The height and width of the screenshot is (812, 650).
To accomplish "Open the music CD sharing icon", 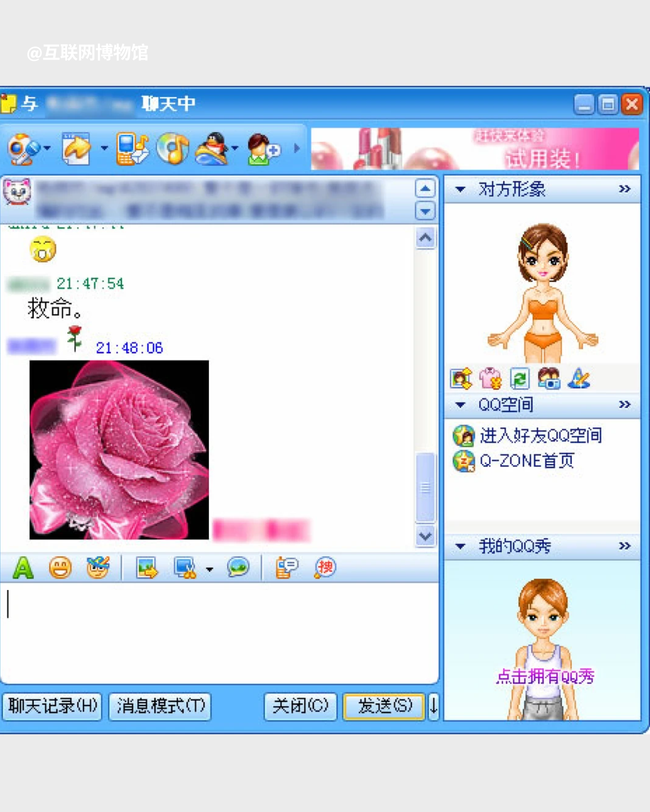I will tap(173, 149).
